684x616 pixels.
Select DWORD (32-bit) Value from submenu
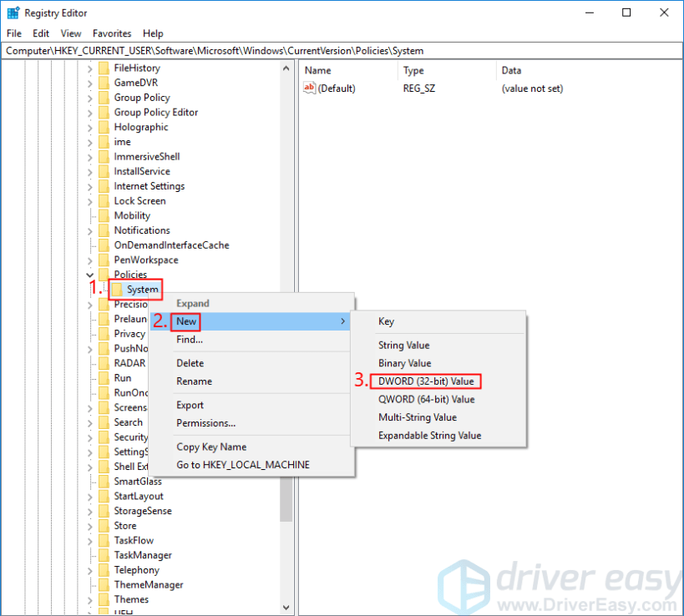coord(426,381)
